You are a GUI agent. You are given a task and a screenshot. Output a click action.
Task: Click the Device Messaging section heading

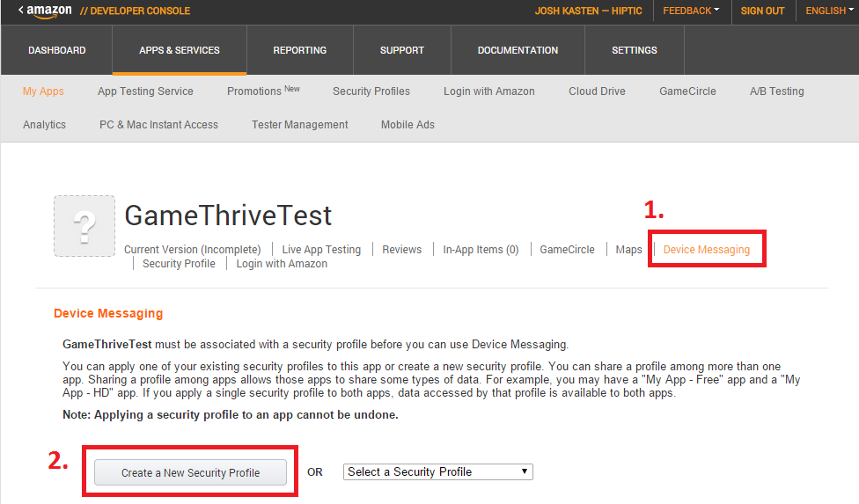point(108,313)
